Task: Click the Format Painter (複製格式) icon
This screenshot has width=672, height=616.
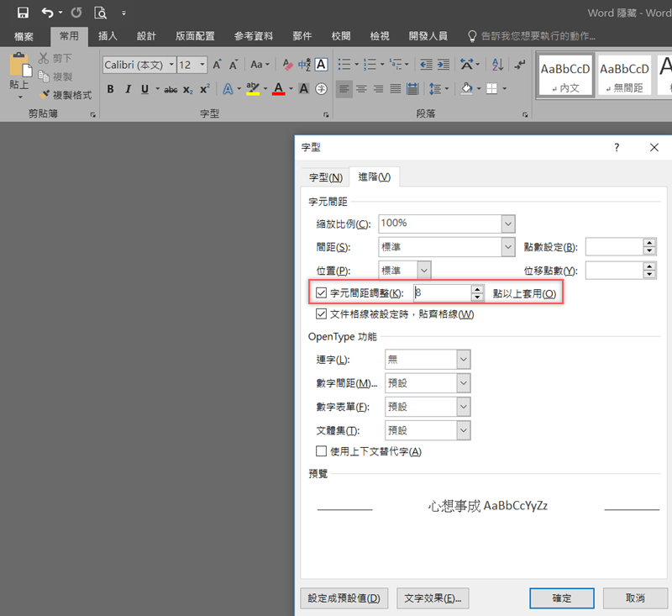Action: point(45,95)
